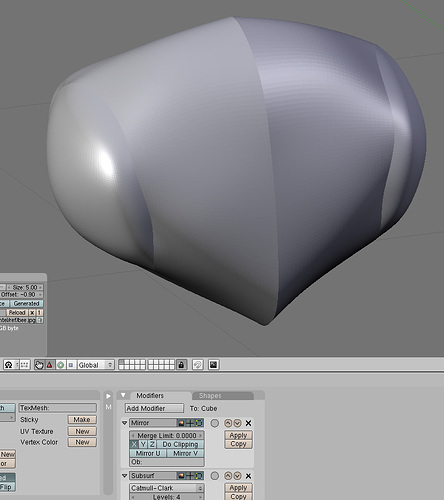Click the Subsurf modifier cage circle button
444x500 pixels.
(x=215, y=476)
